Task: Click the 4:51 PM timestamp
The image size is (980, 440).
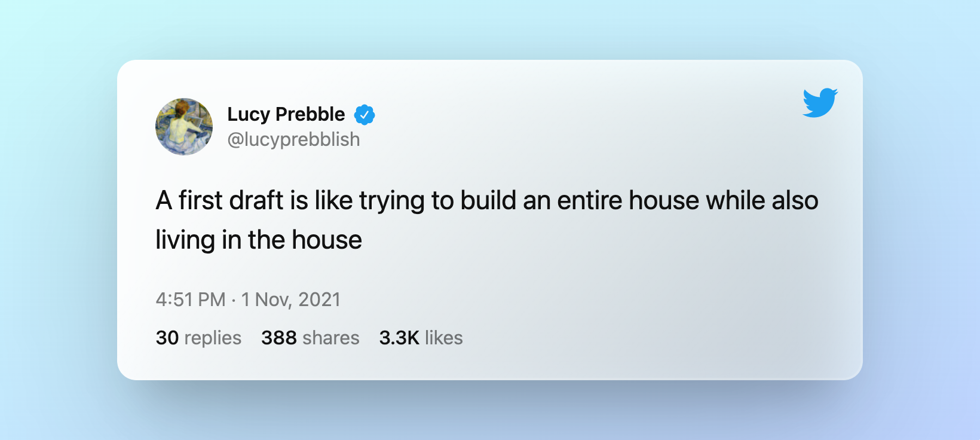Action: click(x=191, y=300)
